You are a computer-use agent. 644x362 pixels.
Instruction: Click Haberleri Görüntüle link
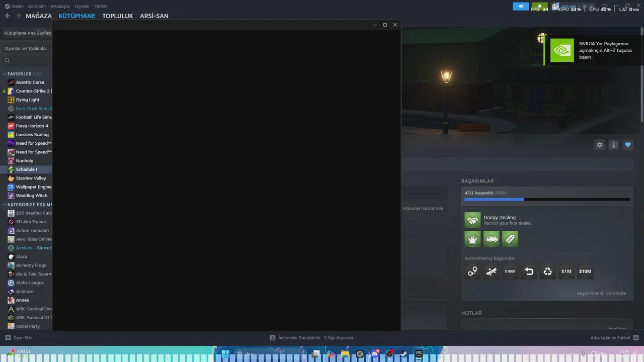coord(423,208)
